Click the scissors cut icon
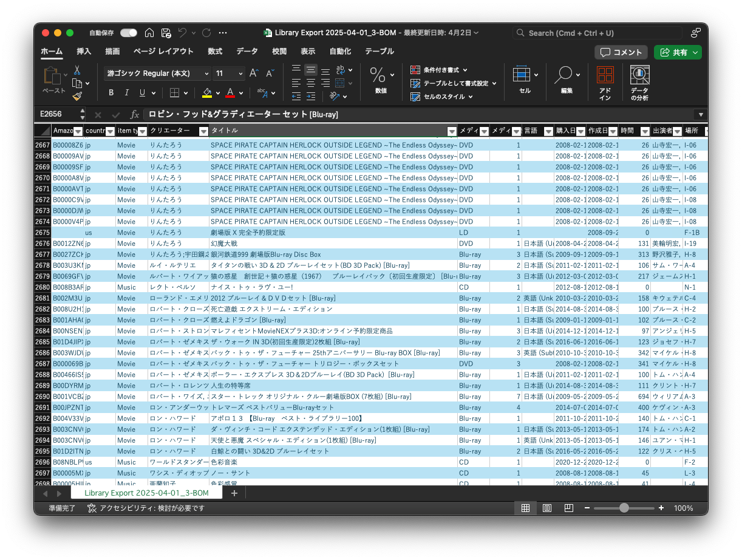This screenshot has height=560, width=742. (77, 70)
